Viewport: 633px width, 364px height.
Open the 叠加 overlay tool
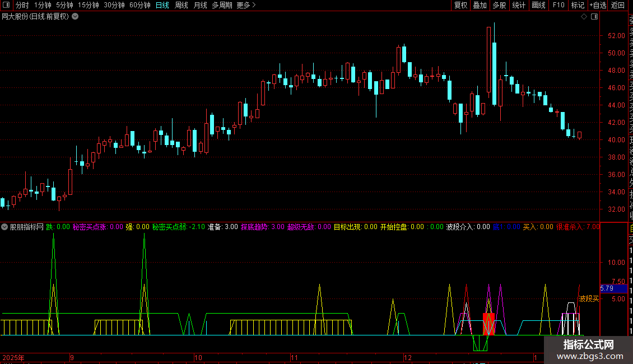[480, 5]
